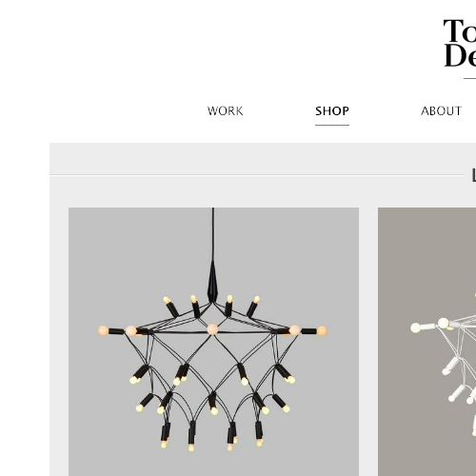The width and height of the screenshot is (476, 476).
Task: Click the black canopy cone above the chandelier
Action: click(212, 281)
